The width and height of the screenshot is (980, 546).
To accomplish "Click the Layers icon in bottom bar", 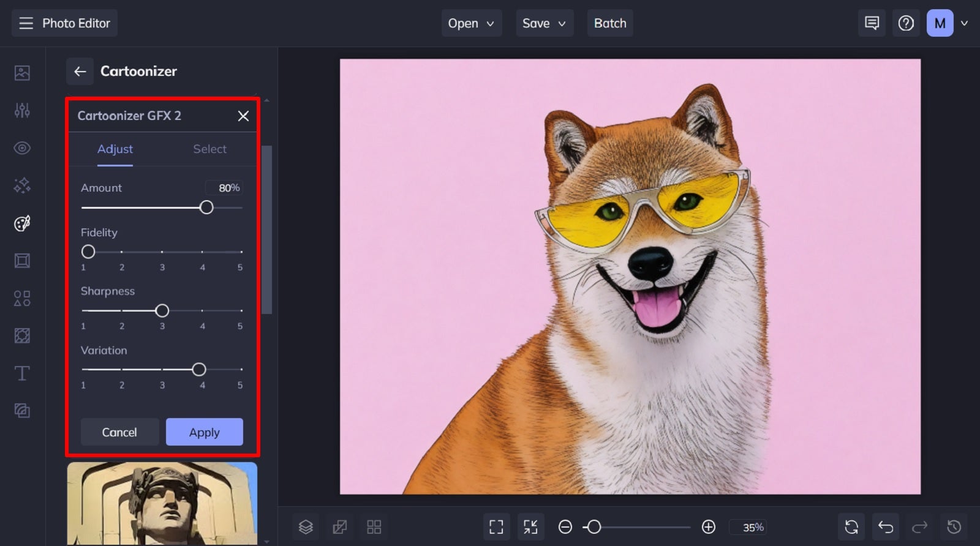I will pyautogui.click(x=306, y=527).
